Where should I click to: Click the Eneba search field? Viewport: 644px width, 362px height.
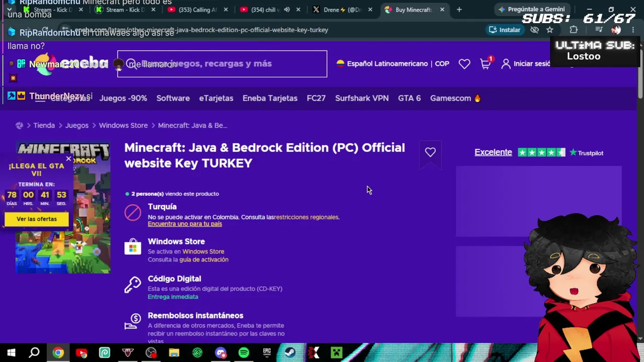click(222, 64)
